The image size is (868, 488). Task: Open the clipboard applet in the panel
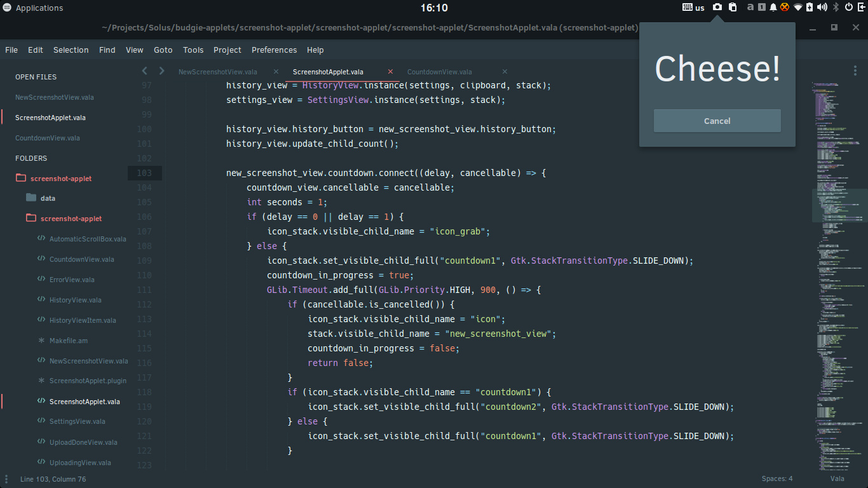coord(733,8)
